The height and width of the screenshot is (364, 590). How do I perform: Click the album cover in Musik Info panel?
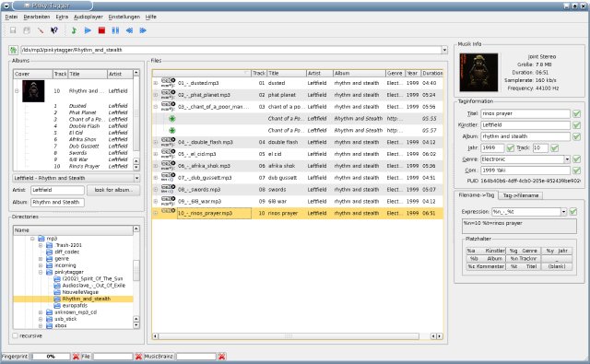tap(478, 72)
